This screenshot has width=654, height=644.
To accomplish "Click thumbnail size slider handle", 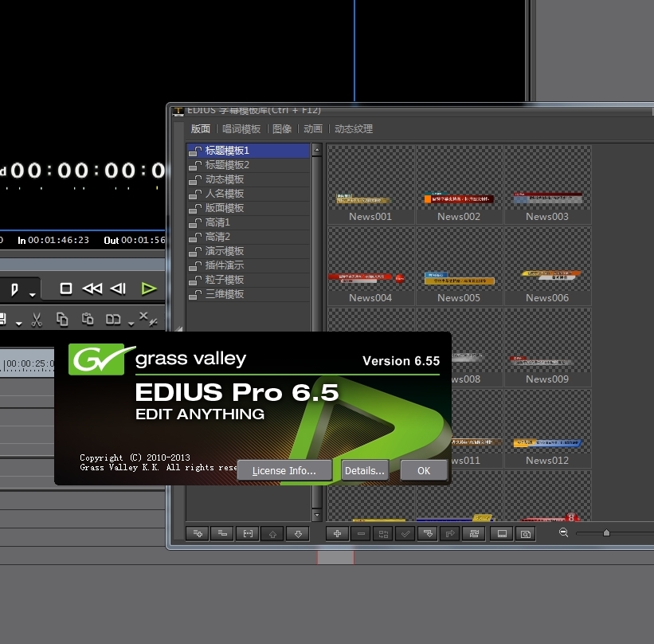I will coord(606,532).
